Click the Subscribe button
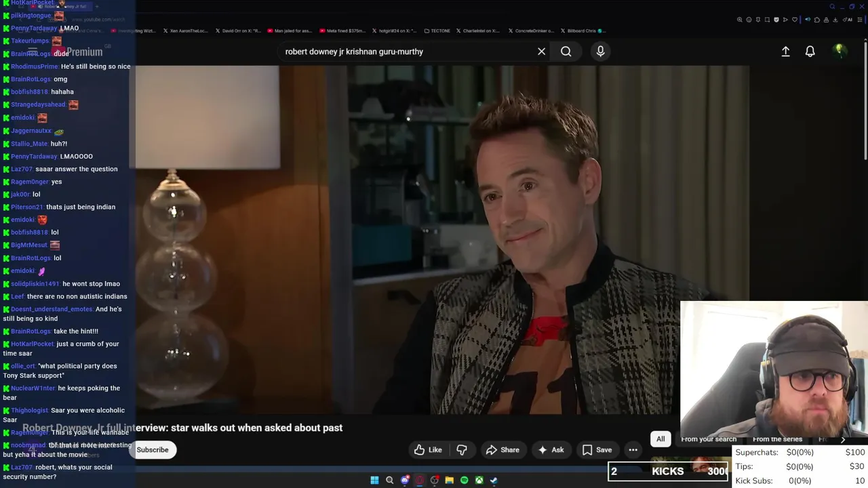 click(x=153, y=450)
